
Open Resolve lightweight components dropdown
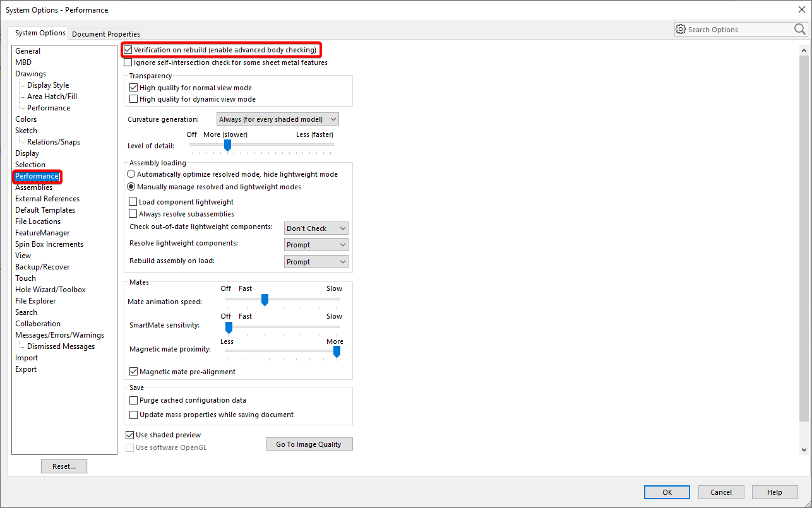pyautogui.click(x=316, y=245)
